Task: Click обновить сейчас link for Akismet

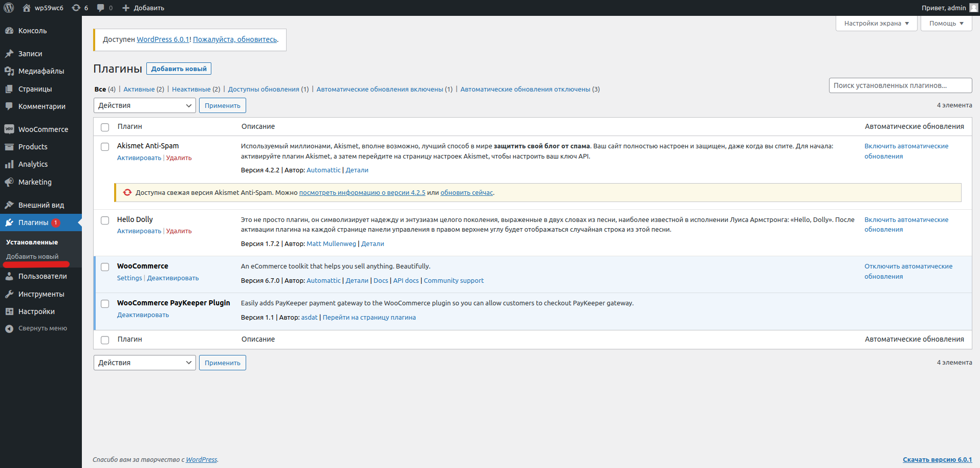Action: point(466,193)
